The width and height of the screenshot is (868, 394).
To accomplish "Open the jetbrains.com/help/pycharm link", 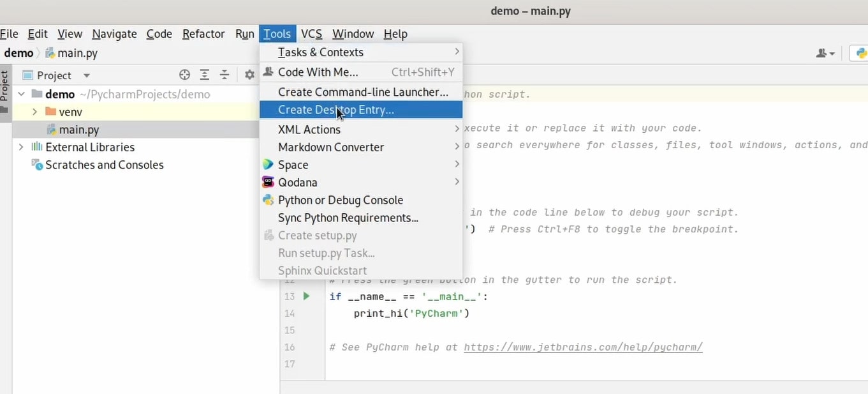I will 583,347.
